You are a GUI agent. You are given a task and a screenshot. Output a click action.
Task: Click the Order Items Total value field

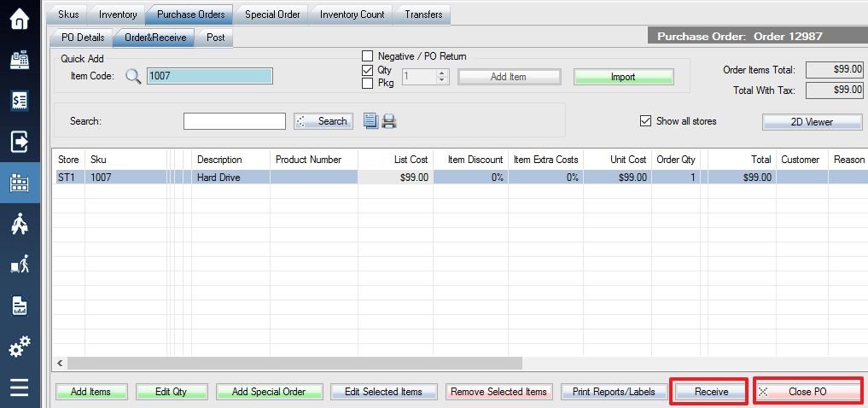coord(836,70)
